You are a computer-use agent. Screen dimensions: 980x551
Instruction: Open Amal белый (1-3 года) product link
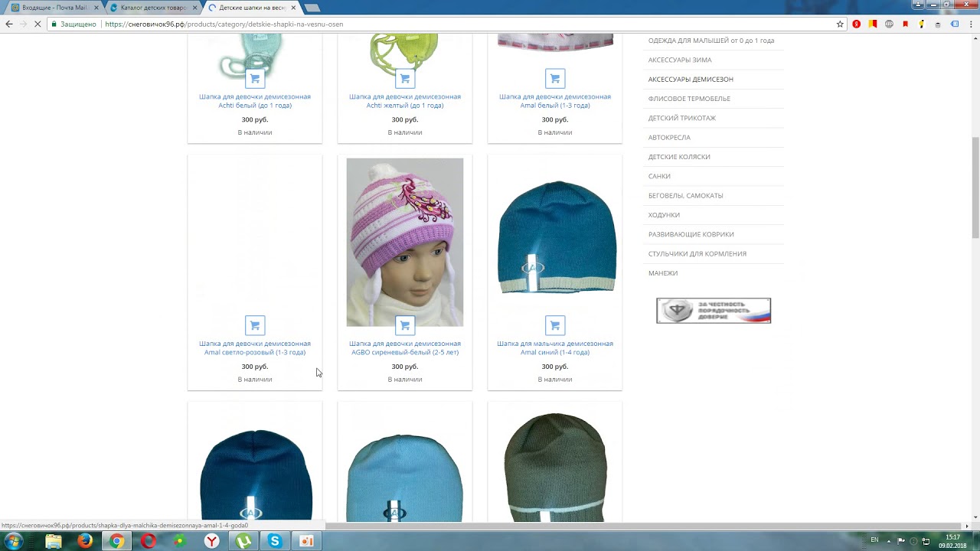555,101
